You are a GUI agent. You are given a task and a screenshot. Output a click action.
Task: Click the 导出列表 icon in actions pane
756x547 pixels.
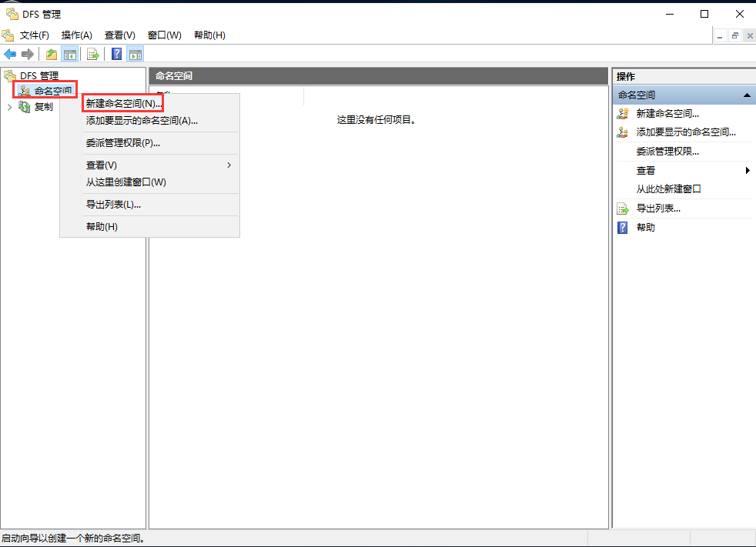point(623,208)
